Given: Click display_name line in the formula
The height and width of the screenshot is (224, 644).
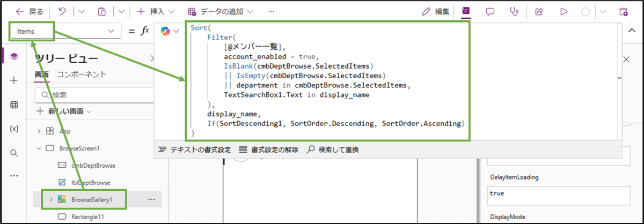Looking at the screenshot, I should click(x=234, y=114).
